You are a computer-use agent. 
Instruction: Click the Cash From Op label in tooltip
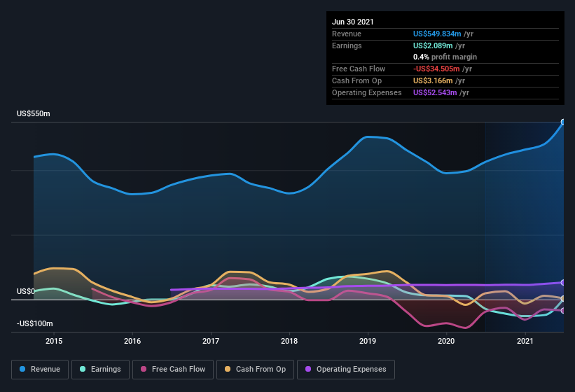tap(356, 80)
